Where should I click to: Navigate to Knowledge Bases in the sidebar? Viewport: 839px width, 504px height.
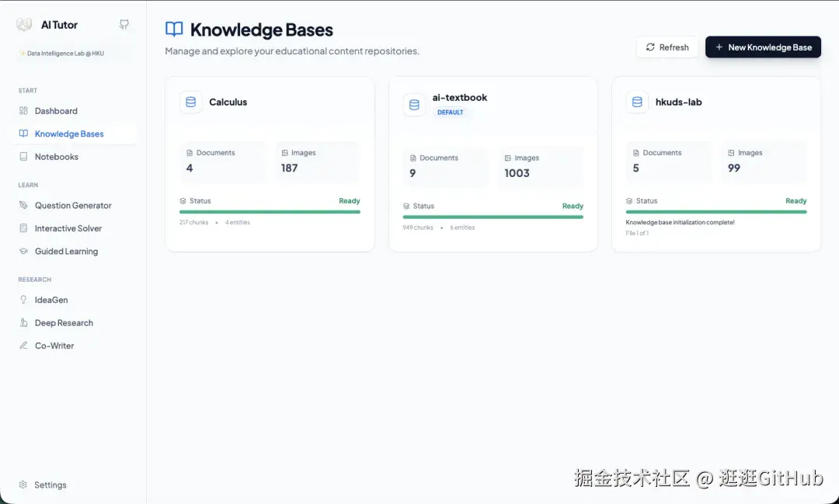pos(68,133)
